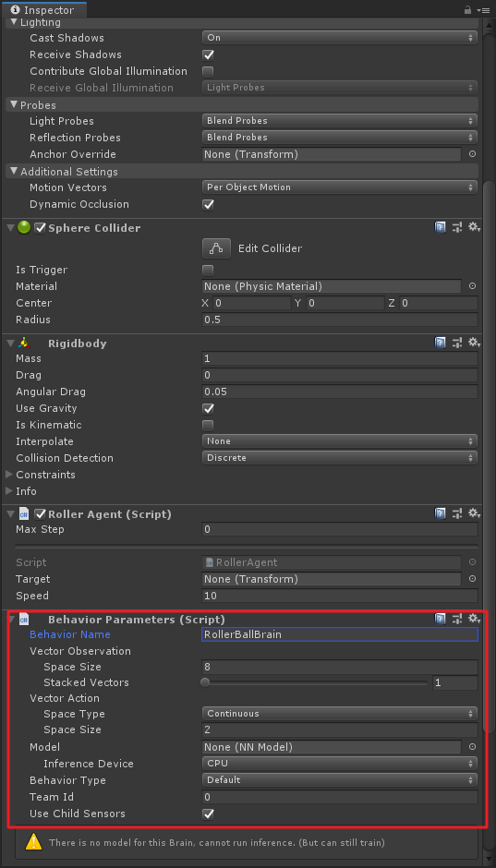Click the Radius value field
This screenshot has width=496, height=868.
point(339,320)
